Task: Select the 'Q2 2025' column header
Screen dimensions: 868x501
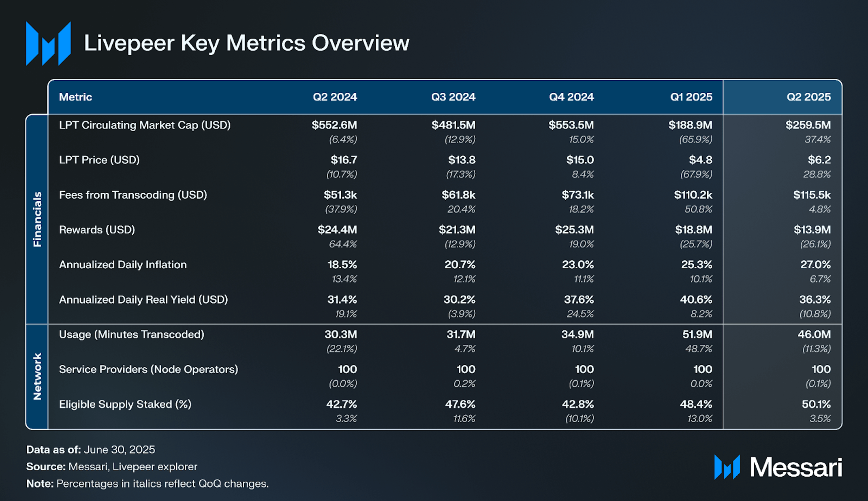Action: tap(808, 97)
